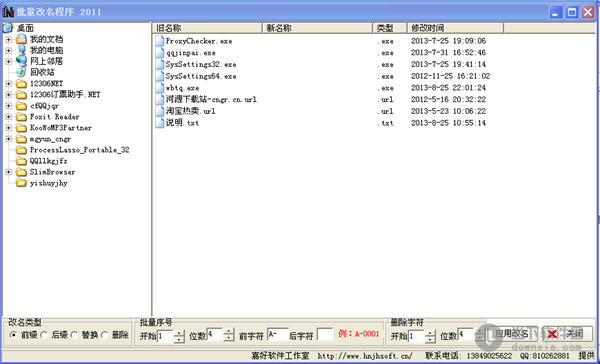600x364 pixels.
Task: Click the ProxyChecker.exe file icon
Action: tap(160, 41)
